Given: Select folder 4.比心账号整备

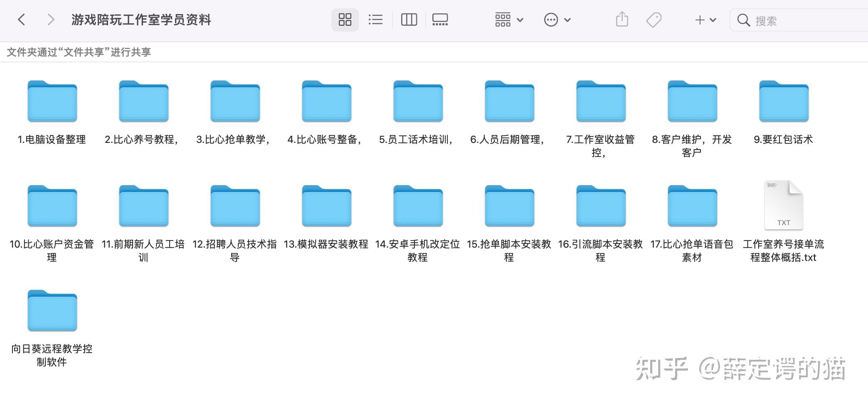Looking at the screenshot, I should point(326,113).
